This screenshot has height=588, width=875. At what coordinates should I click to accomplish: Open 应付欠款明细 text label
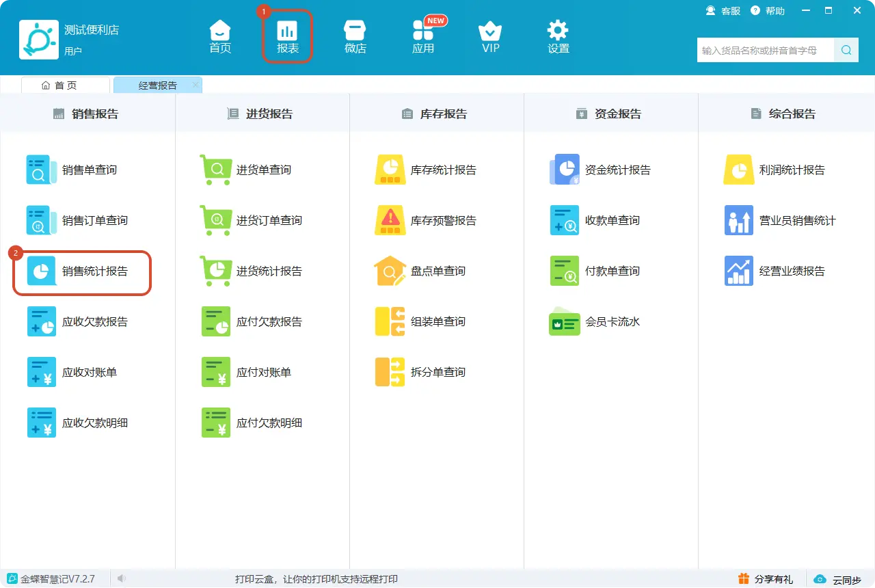[269, 423]
